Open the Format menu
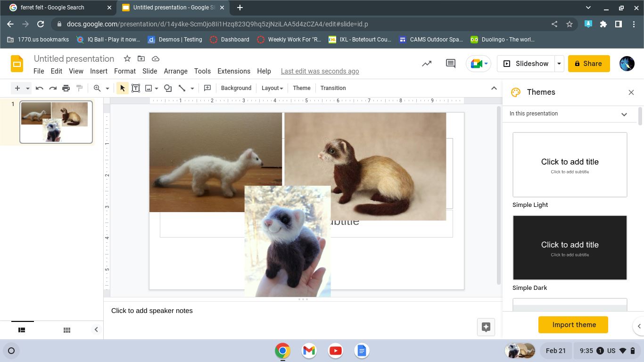This screenshot has width=644, height=362. [124, 71]
